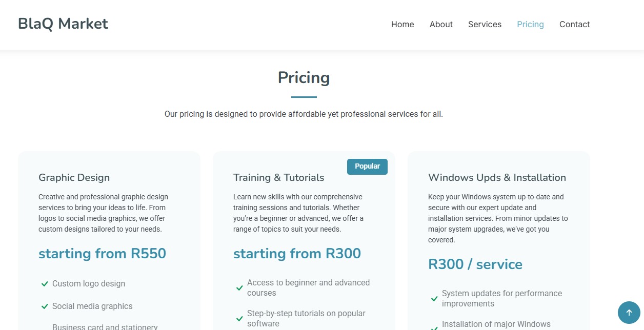Click the Training & Tutorials heading
This screenshot has height=330, width=644.
[x=278, y=178]
